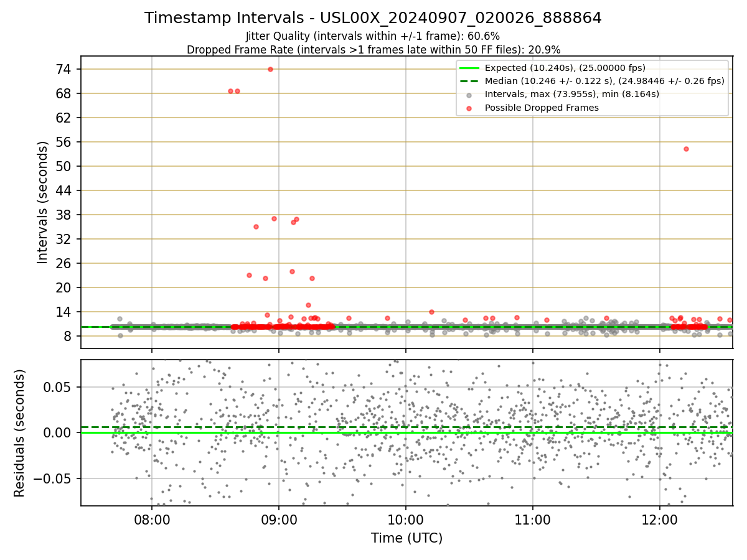Click the 38 interval tick label
747x560 pixels.
(64, 215)
